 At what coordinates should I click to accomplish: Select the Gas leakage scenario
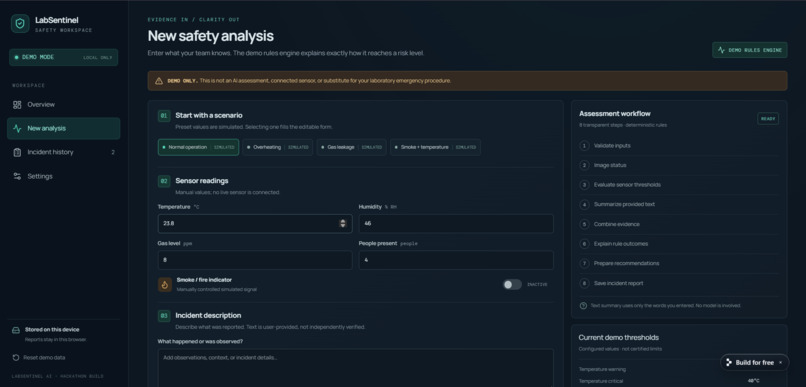(x=352, y=147)
